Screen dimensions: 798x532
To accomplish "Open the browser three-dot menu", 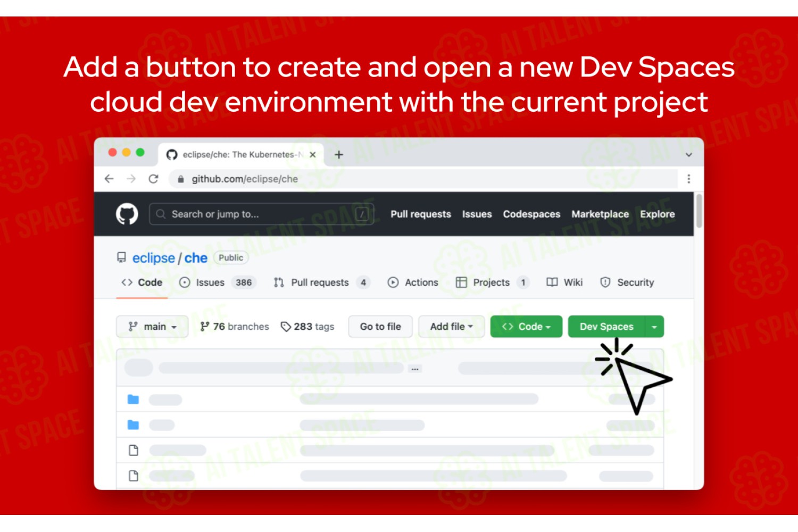I will pyautogui.click(x=688, y=179).
